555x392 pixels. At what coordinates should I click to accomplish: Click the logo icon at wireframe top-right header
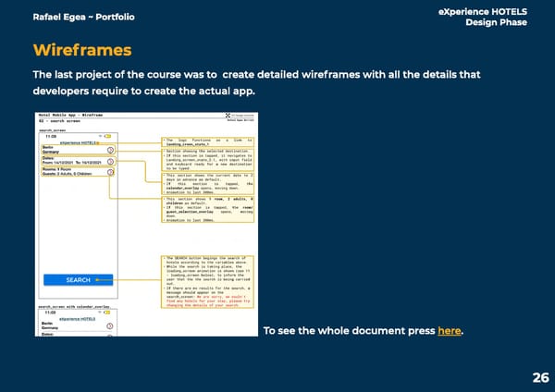pyautogui.click(x=228, y=115)
